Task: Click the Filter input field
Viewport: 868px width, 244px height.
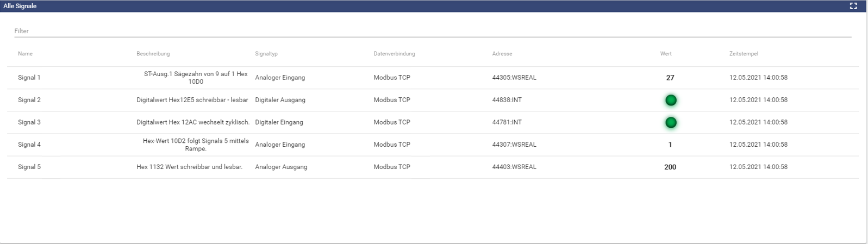Action: pyautogui.click(x=432, y=31)
